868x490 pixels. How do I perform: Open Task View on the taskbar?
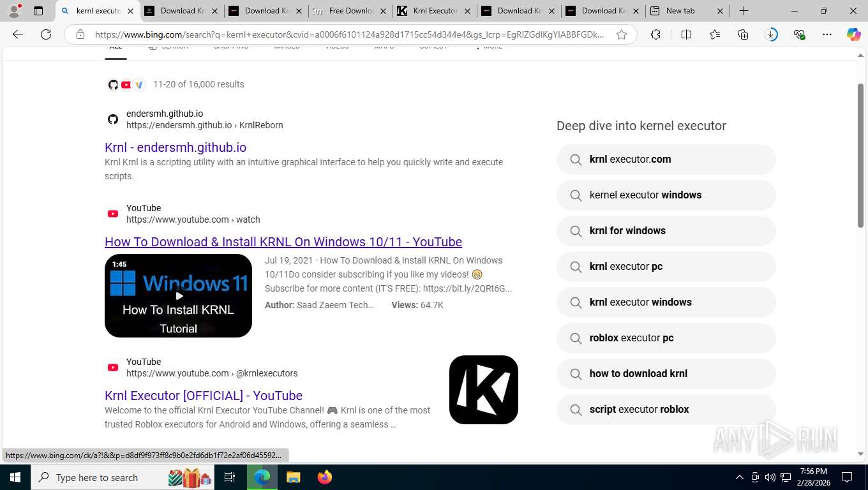pyautogui.click(x=230, y=477)
